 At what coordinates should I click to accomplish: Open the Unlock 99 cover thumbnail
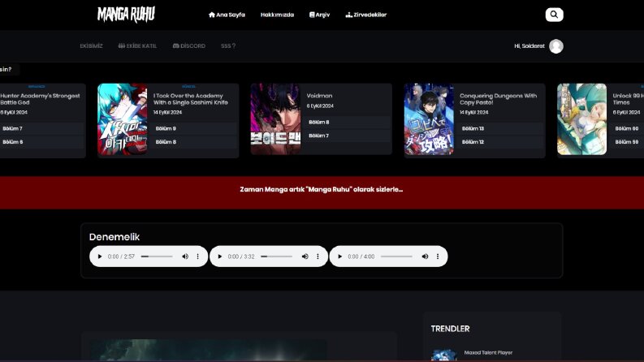point(582,119)
